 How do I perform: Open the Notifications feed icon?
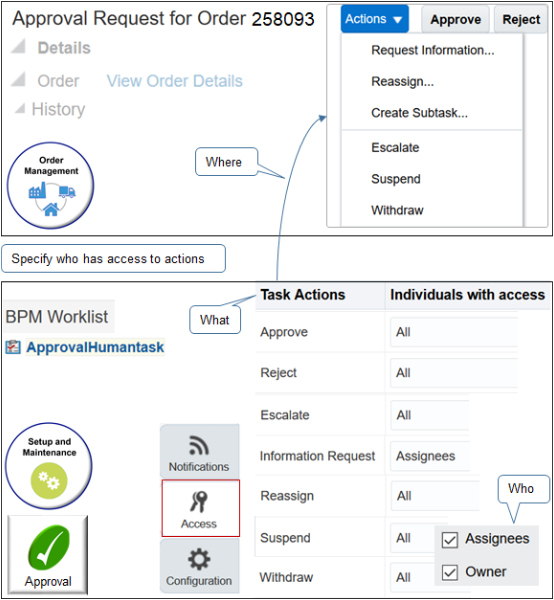(x=199, y=451)
